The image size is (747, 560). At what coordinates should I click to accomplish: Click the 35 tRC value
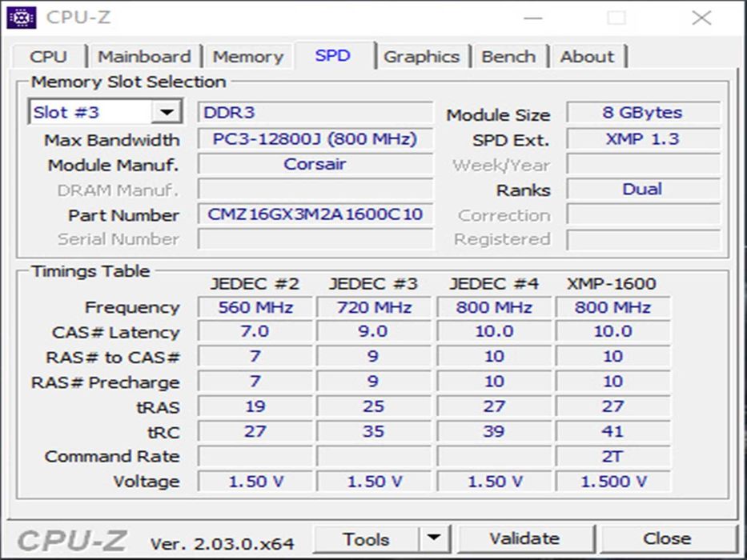pos(373,431)
